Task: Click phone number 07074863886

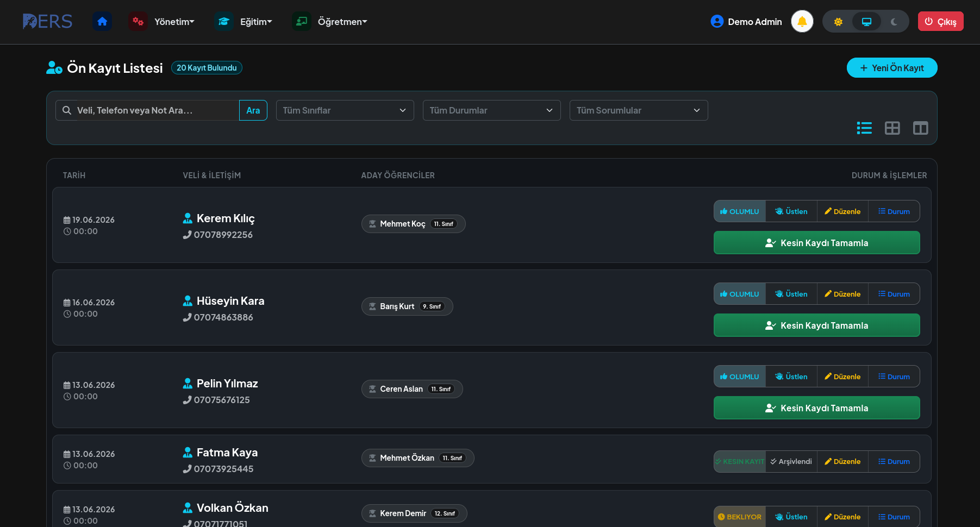Action: click(x=223, y=317)
